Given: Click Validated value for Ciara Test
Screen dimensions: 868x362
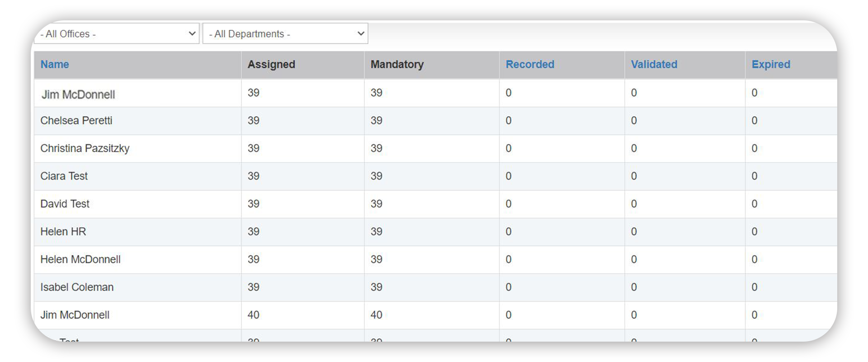Looking at the screenshot, I should [634, 176].
